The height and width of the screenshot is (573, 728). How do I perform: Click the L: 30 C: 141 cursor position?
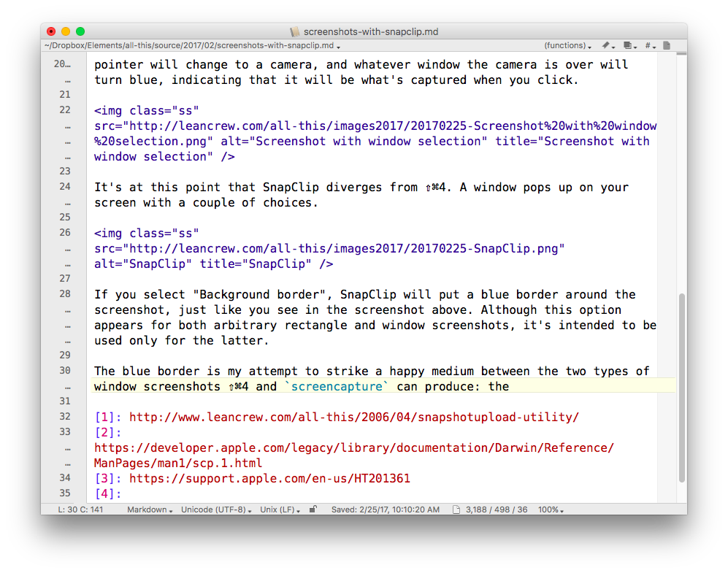(x=80, y=509)
